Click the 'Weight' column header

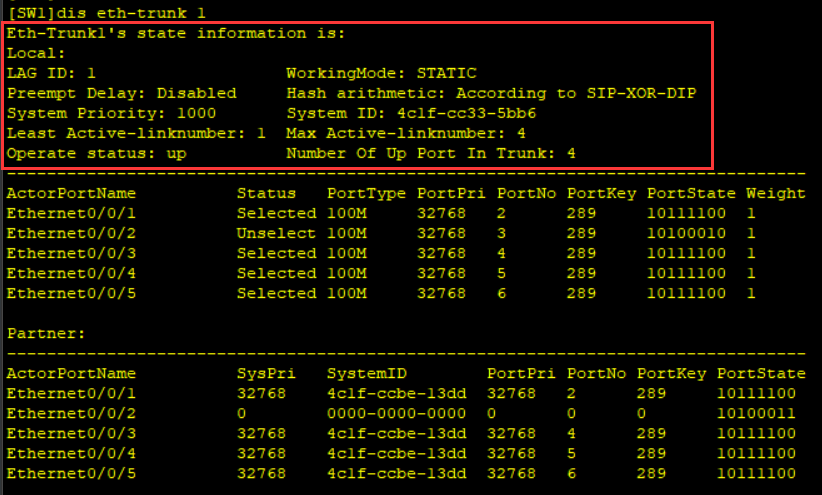tap(776, 193)
